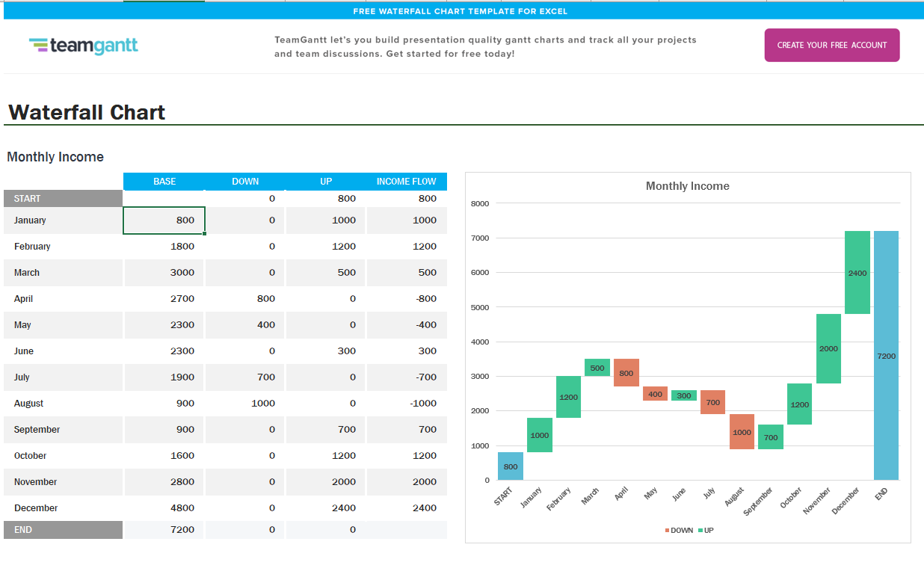
Task: Select the January BASE cell
Action: click(x=164, y=220)
